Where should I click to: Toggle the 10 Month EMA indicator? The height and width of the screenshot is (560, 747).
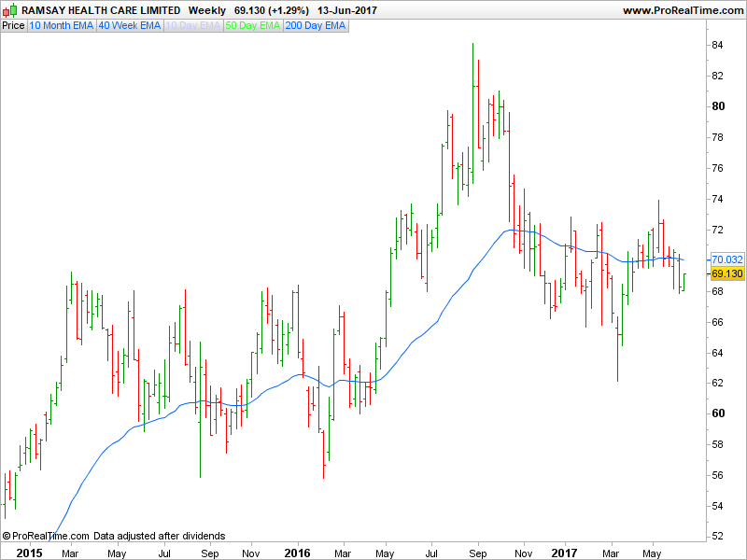(x=62, y=26)
